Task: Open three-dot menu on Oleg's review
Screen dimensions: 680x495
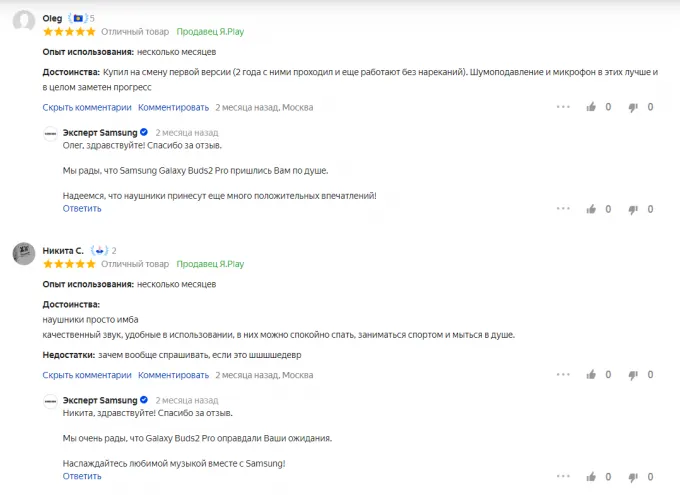Action: pyautogui.click(x=561, y=107)
